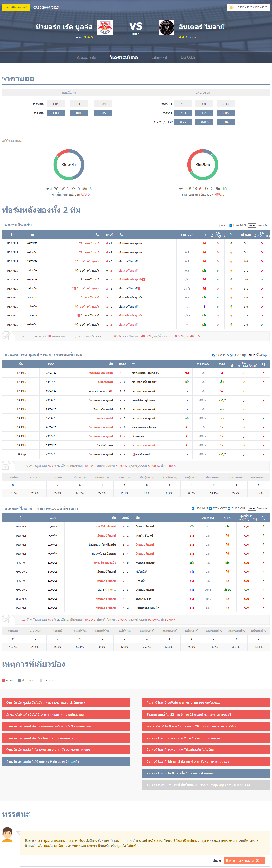
Task: Click red card badge next to เอฟซี ดัลลัส
Action: (x=133, y=454)
